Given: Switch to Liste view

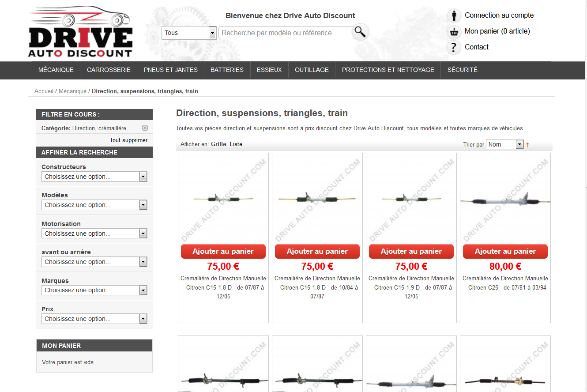Looking at the screenshot, I should pyautogui.click(x=236, y=144).
